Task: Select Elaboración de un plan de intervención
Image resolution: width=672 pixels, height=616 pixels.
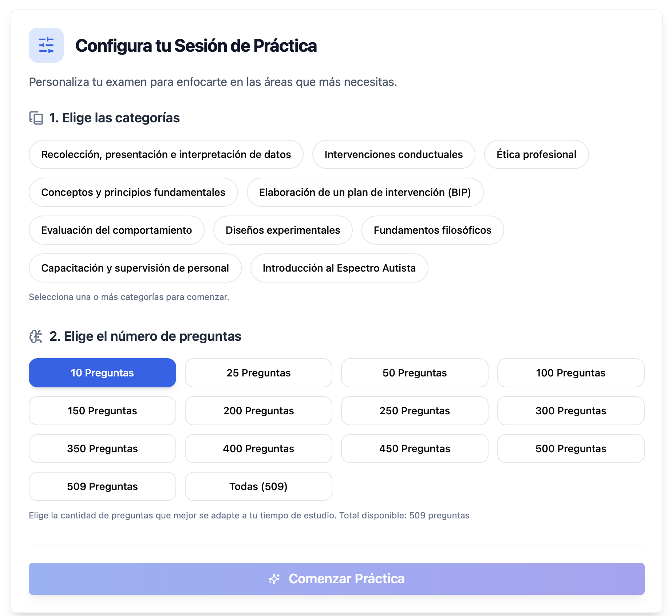Action: [x=365, y=192]
